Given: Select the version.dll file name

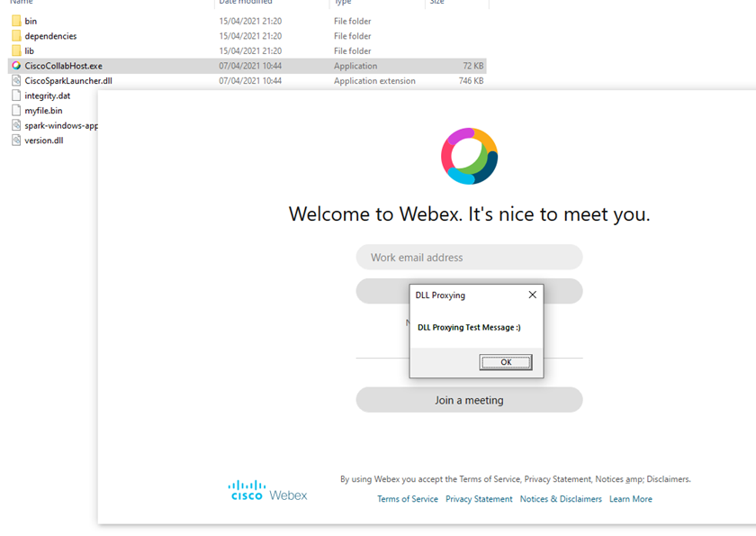Looking at the screenshot, I should click(x=44, y=141).
